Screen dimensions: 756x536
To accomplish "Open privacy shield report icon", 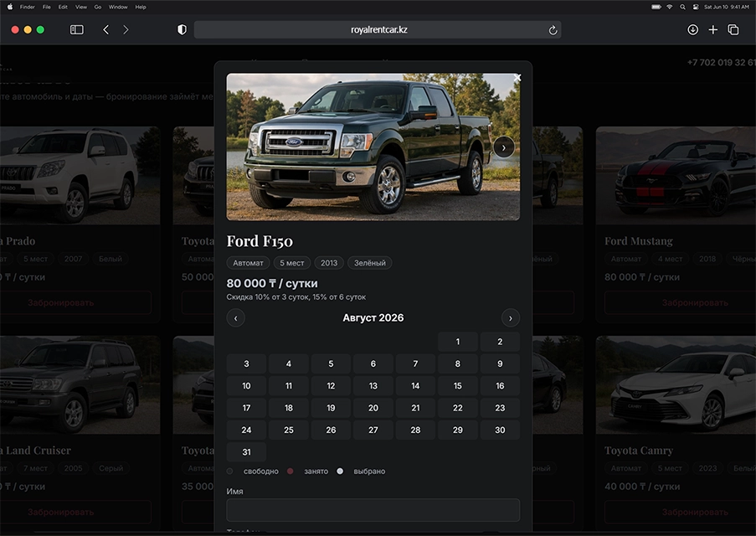I will click(x=182, y=30).
